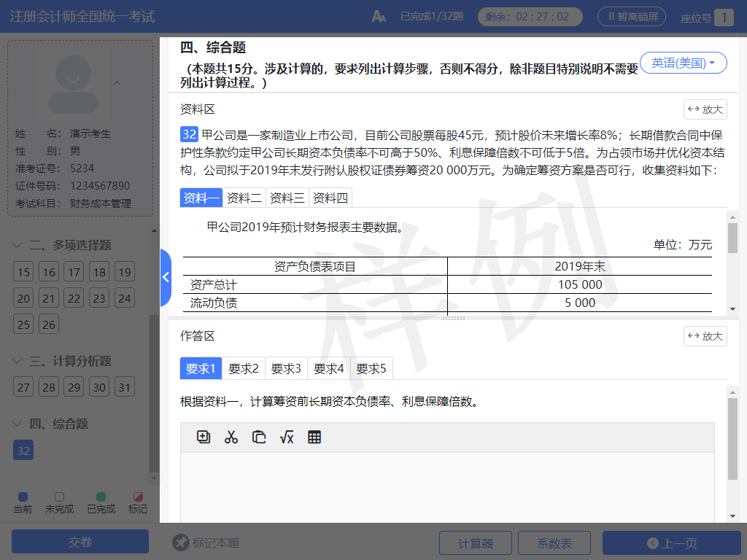Insert a table using the table icon
747x560 pixels.
pos(314,437)
